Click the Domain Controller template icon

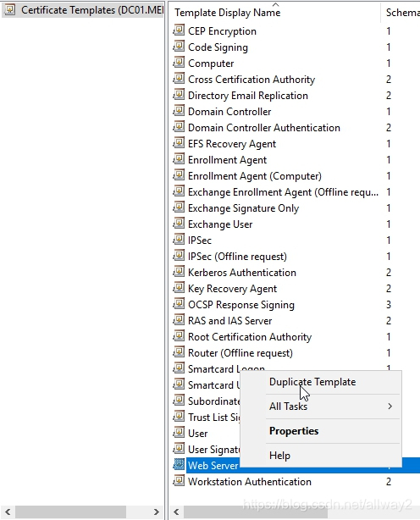[179, 111]
